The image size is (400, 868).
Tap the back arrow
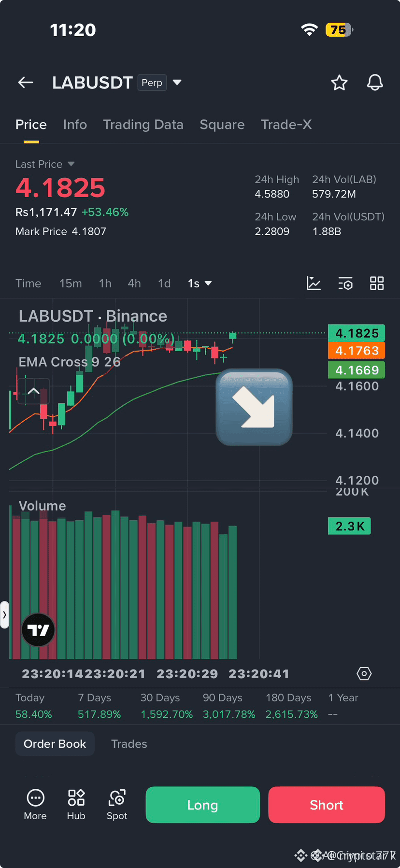pos(26,83)
